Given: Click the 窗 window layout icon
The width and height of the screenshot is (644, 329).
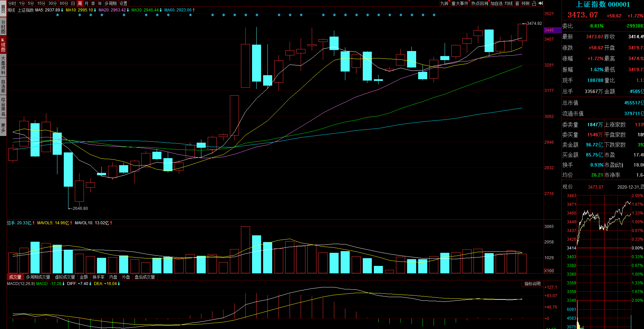Looking at the screenshot, I should click(x=517, y=3).
